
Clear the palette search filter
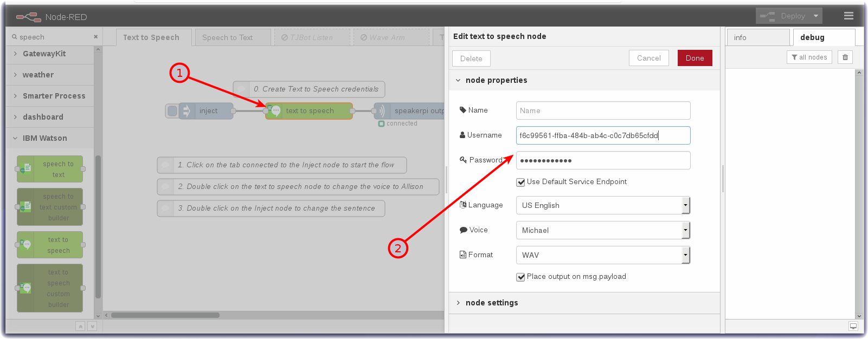[x=96, y=37]
